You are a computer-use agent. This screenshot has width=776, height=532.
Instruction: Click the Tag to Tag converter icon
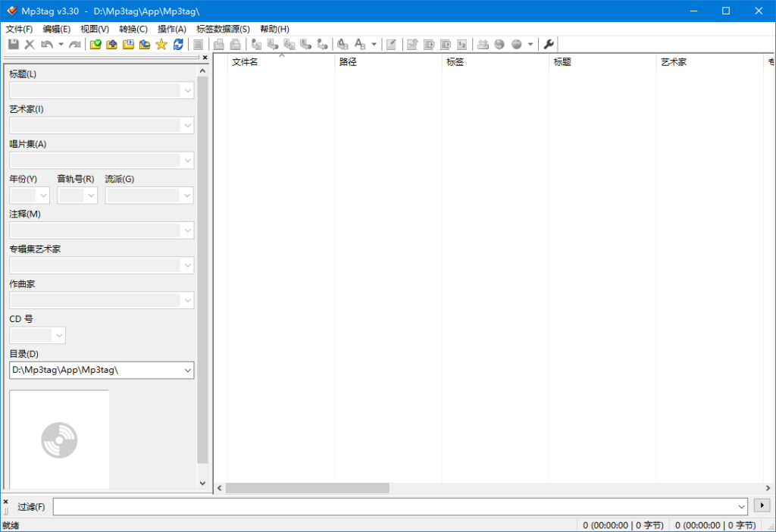[x=323, y=44]
